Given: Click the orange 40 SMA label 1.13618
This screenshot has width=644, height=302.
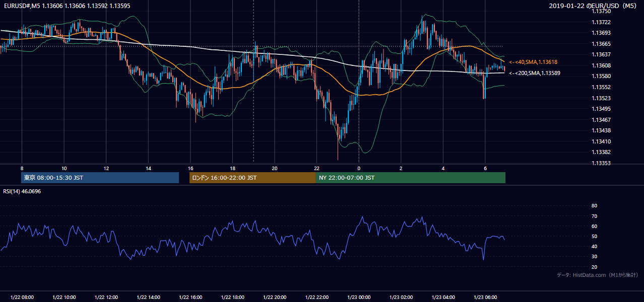Looking at the screenshot, I should [533, 62].
